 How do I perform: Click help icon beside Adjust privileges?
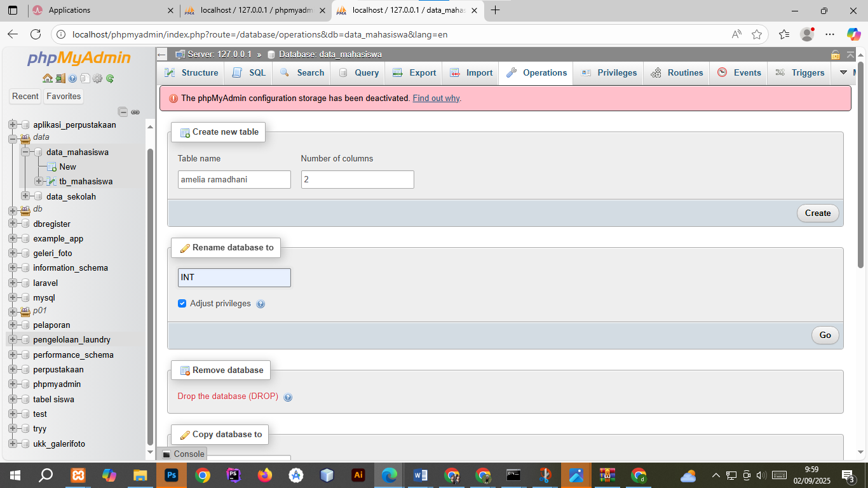click(x=261, y=304)
